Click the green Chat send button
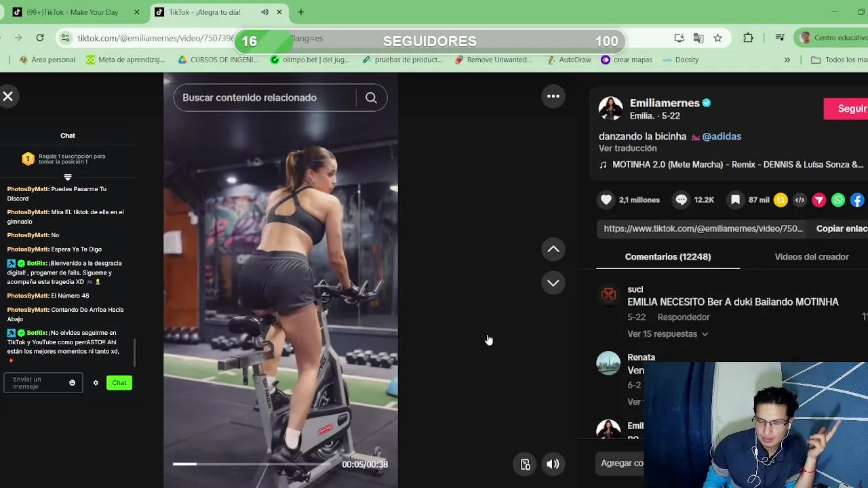Screen dimensions: 868x488 [x=119, y=383]
